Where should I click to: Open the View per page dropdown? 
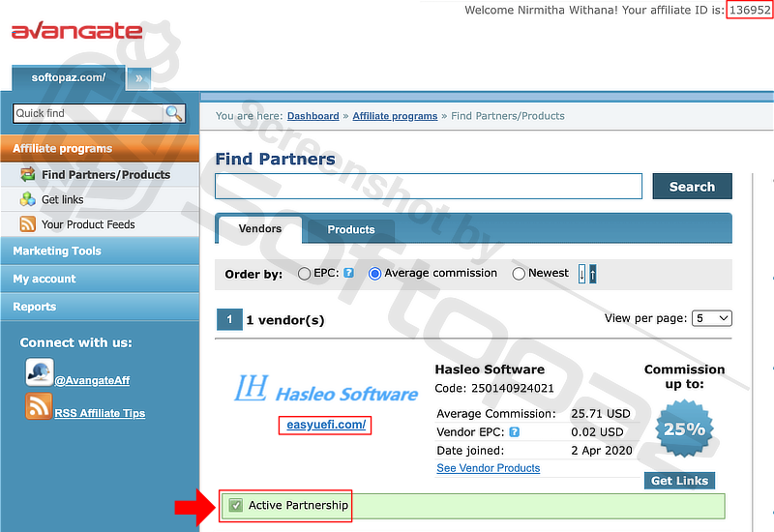click(711, 318)
